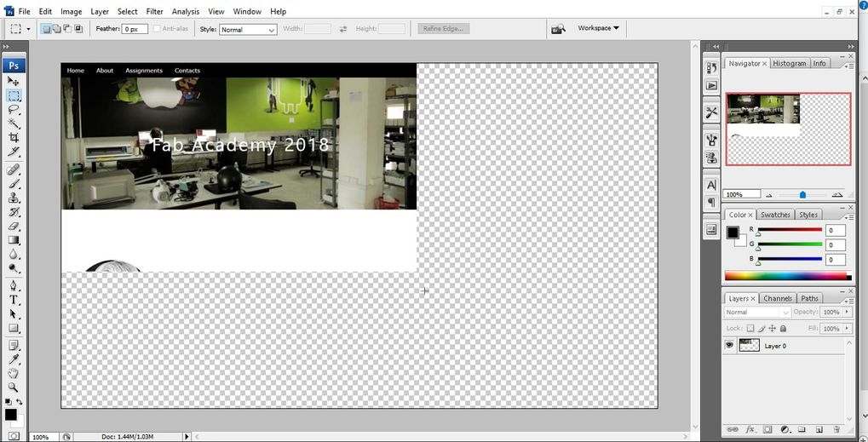Choose Add to selection mode
This screenshot has height=442, width=868.
pos(57,29)
